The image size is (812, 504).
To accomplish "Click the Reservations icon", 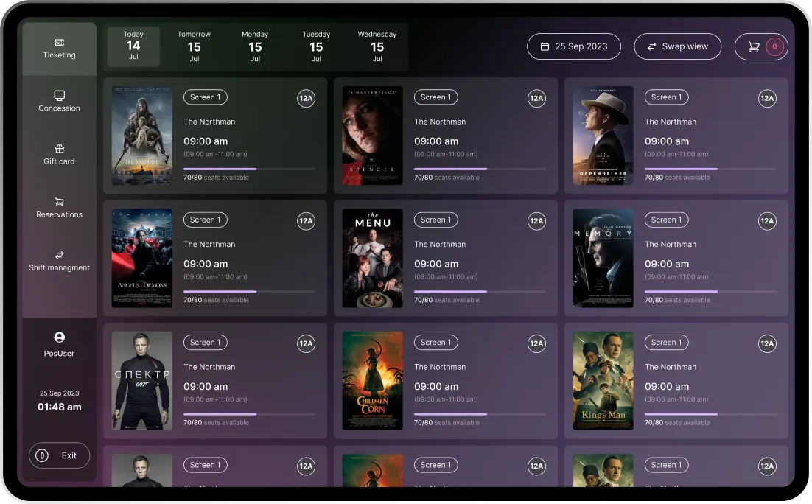I will pyautogui.click(x=59, y=202).
